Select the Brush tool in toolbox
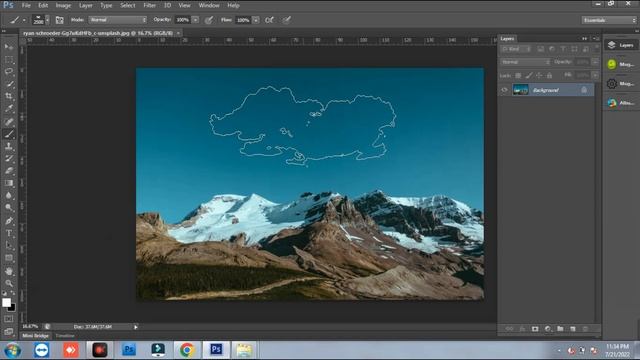This screenshot has height=360, width=640. point(9,134)
